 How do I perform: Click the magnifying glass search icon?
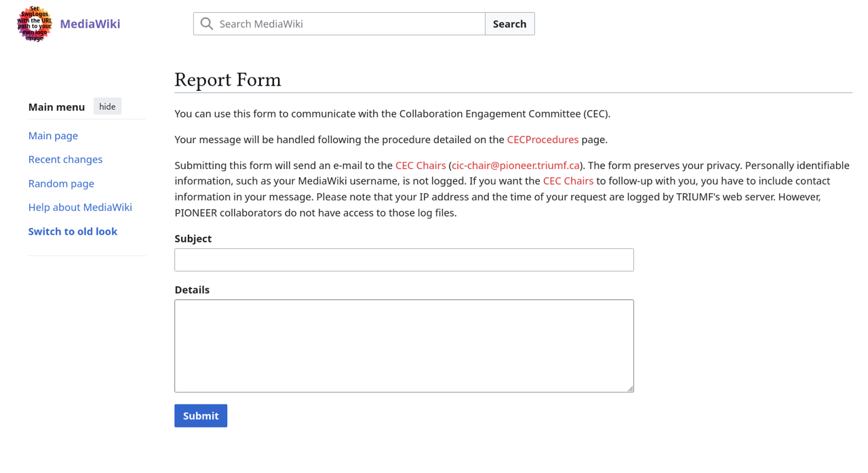(207, 24)
